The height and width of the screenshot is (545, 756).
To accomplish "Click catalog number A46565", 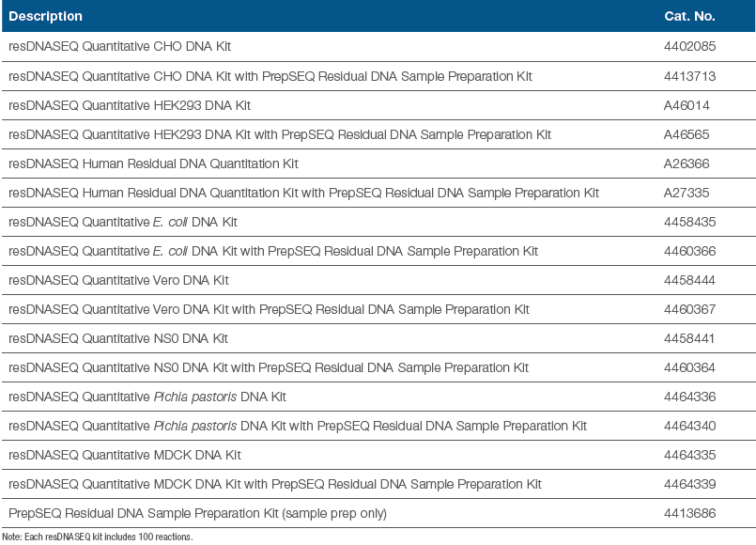I will point(687,134).
